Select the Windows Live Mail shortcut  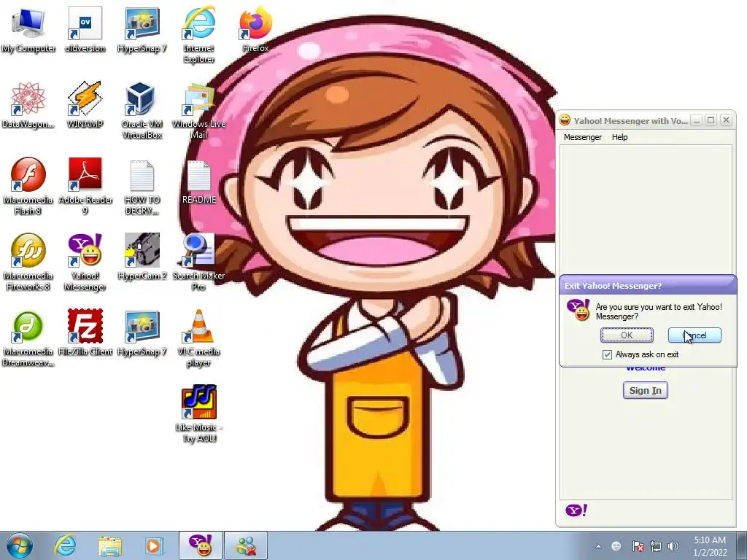coord(198,111)
